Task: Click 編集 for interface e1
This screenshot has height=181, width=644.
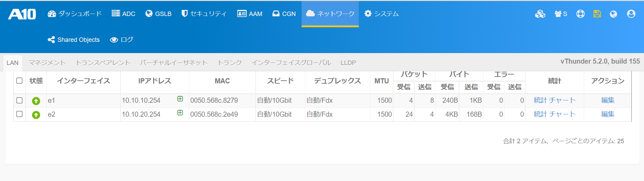Action: pos(608,100)
